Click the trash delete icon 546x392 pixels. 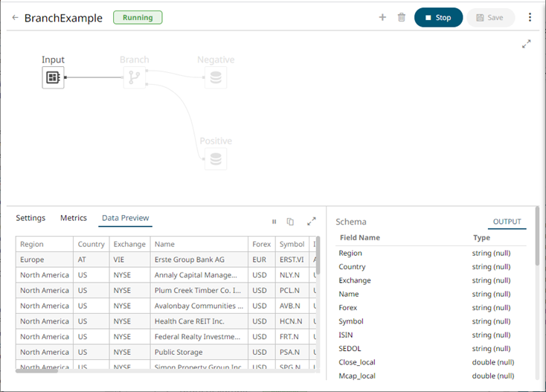[x=402, y=17]
